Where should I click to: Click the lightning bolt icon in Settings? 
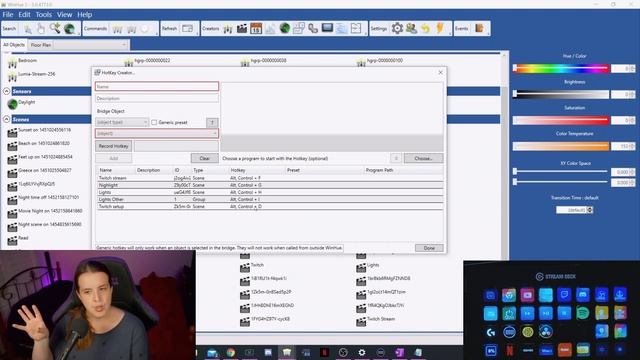click(x=440, y=29)
